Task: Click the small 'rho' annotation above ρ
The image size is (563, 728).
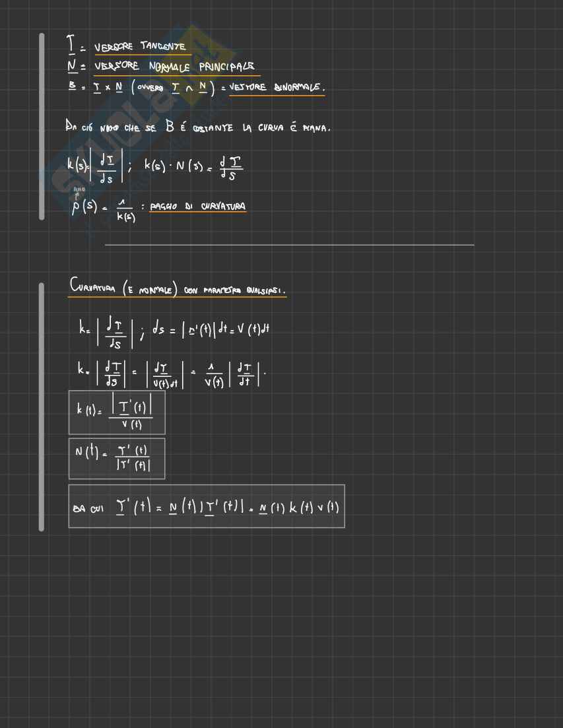Action: pos(79,190)
